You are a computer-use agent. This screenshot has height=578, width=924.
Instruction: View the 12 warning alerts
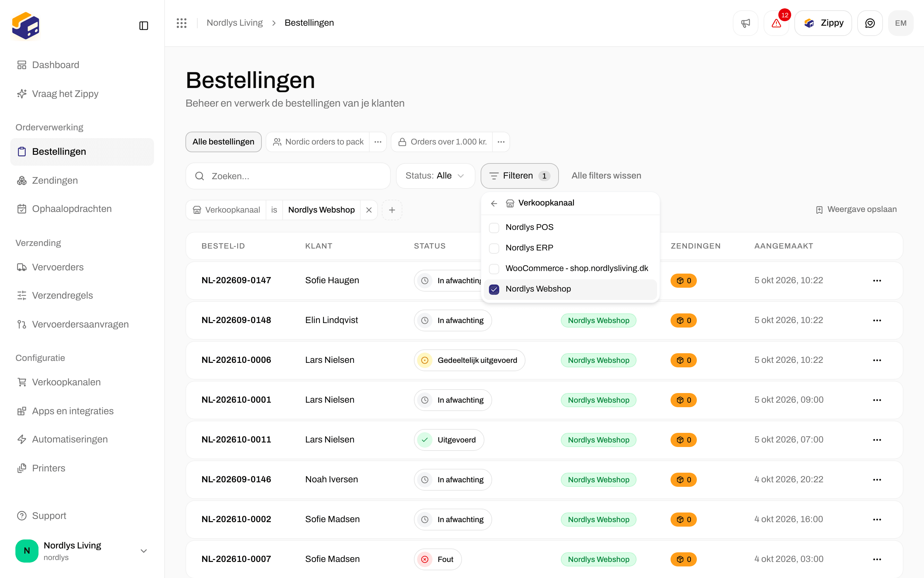[x=776, y=23]
